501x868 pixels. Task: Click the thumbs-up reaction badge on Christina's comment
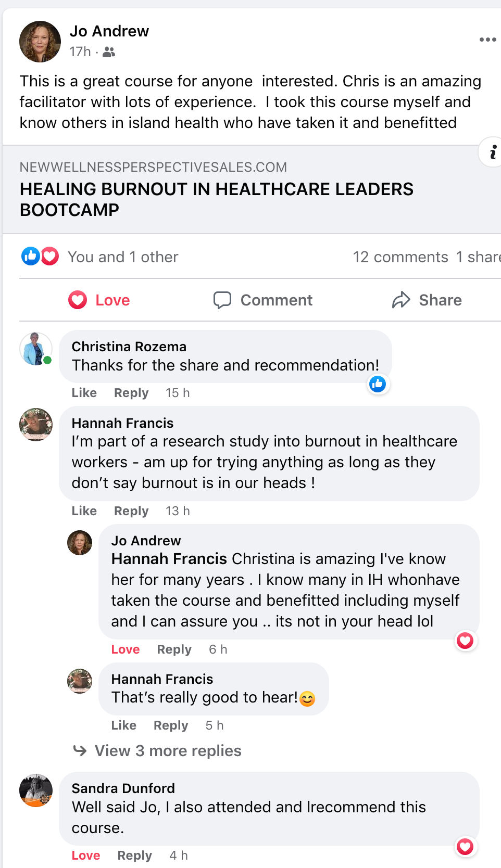[378, 385]
